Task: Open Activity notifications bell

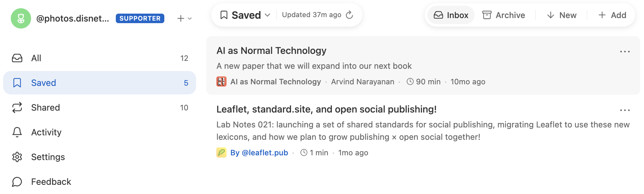Action: click(x=17, y=132)
